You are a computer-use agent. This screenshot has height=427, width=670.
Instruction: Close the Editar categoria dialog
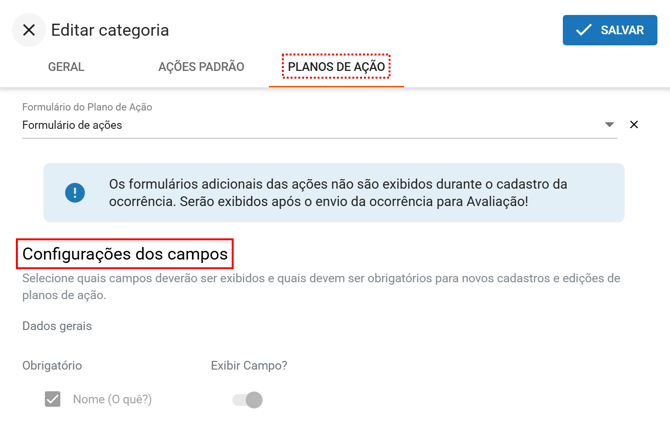[29, 30]
